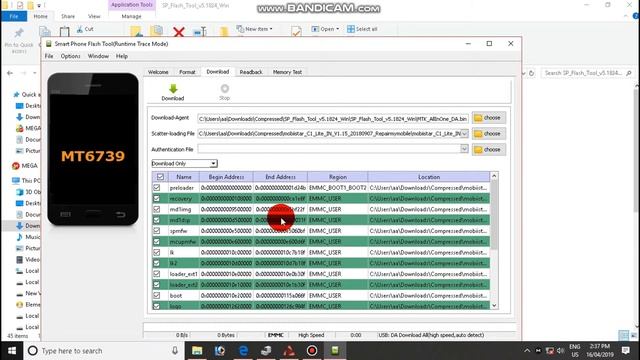Click the Authentication File input field
This screenshot has height=360, width=640.
(x=329, y=149)
